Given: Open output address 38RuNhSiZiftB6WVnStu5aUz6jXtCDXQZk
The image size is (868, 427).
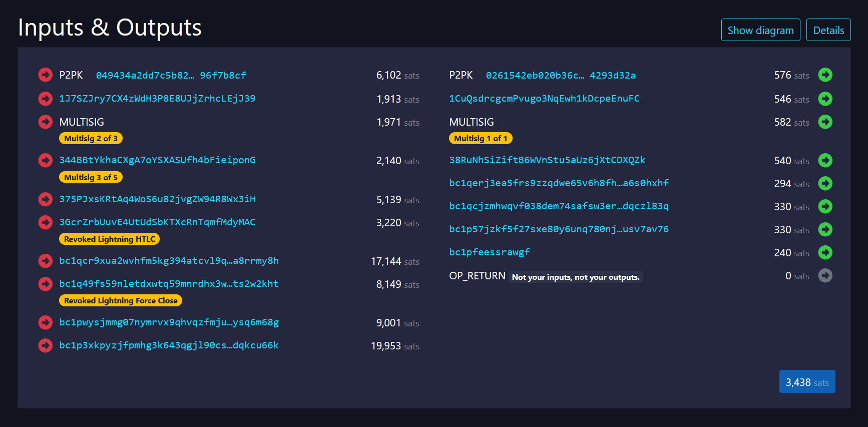Looking at the screenshot, I should click(547, 160).
